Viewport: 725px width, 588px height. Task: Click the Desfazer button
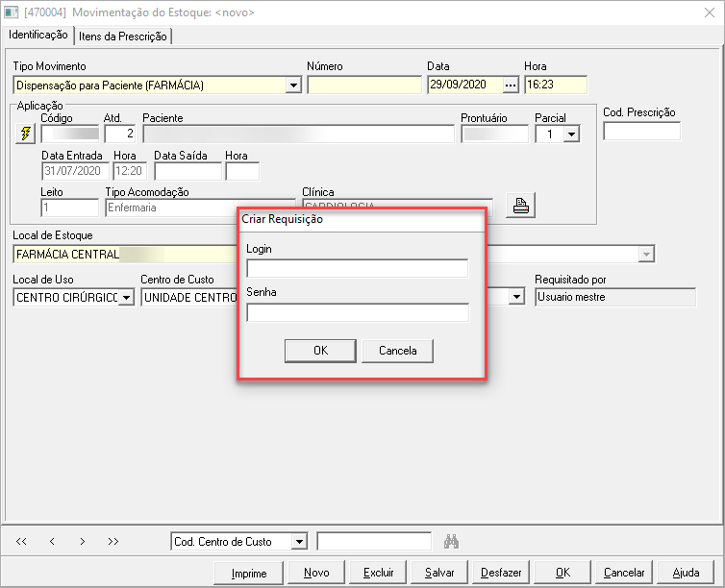501,573
